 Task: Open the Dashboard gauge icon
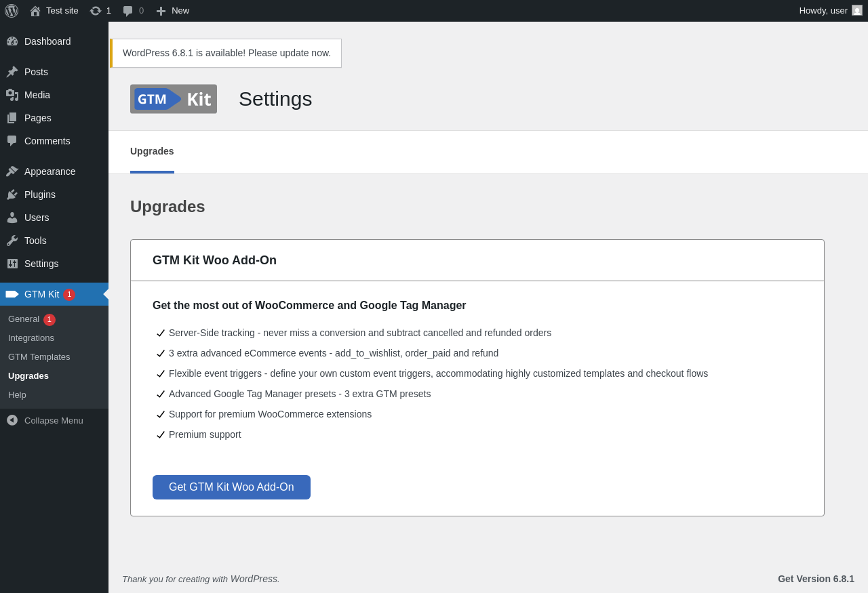12,41
